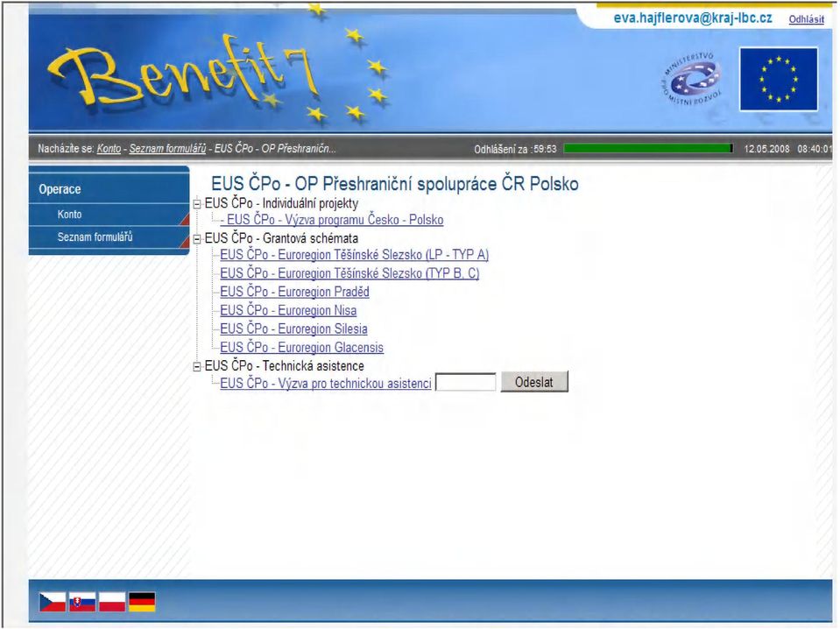
Task: Switch language to German flag
Action: pos(143,602)
